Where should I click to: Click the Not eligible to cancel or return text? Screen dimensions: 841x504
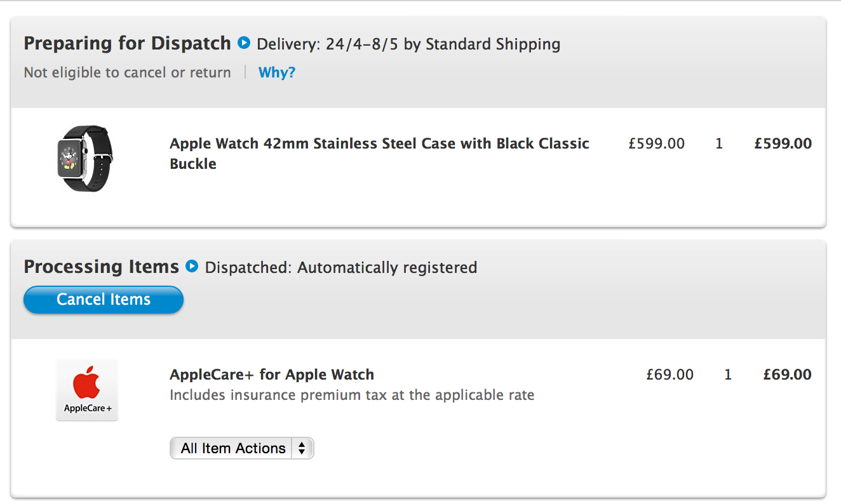point(127,73)
